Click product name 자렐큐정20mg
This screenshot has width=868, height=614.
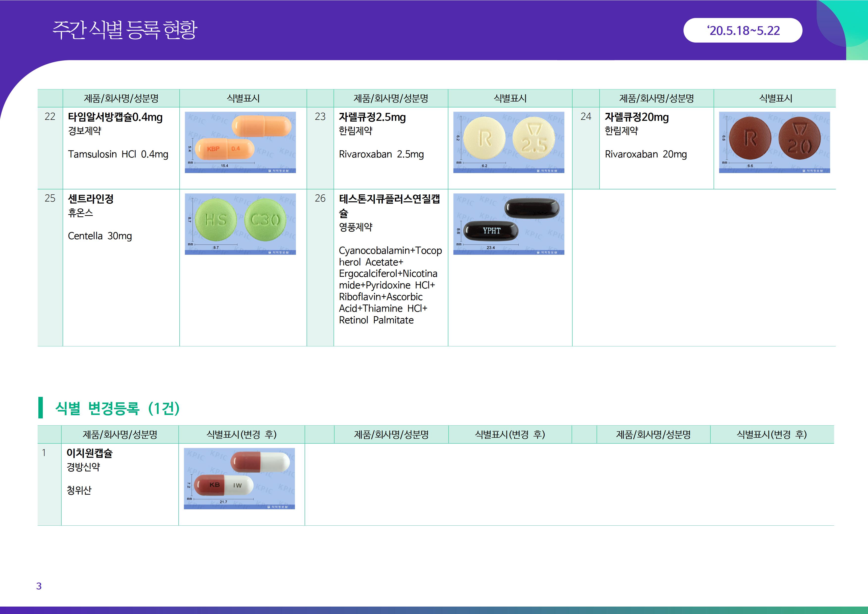[x=637, y=117]
